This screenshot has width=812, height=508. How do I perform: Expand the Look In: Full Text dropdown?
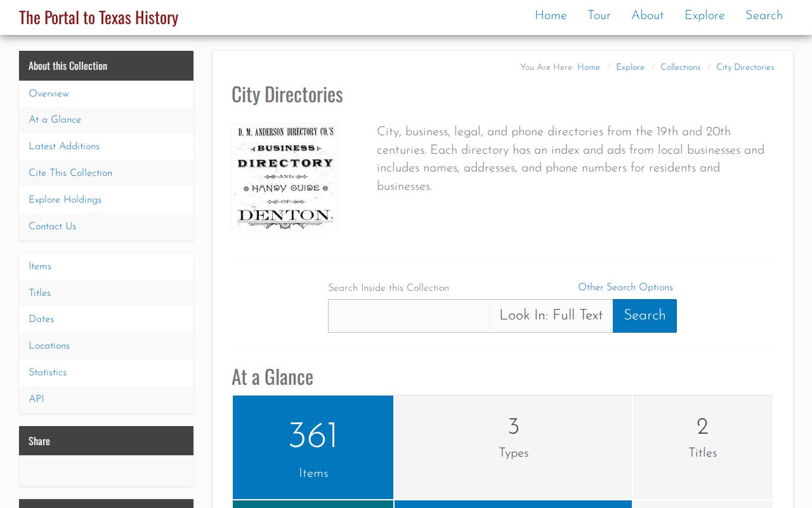pos(551,316)
